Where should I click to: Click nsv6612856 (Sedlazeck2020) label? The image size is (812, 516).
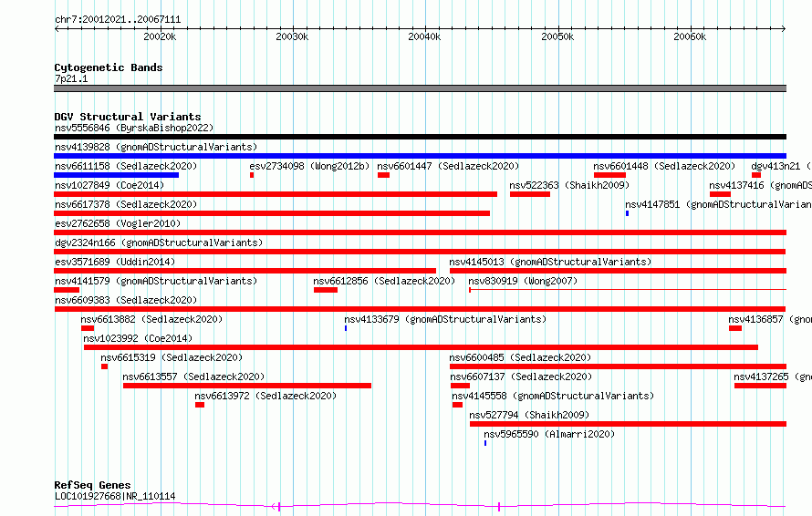point(384,281)
